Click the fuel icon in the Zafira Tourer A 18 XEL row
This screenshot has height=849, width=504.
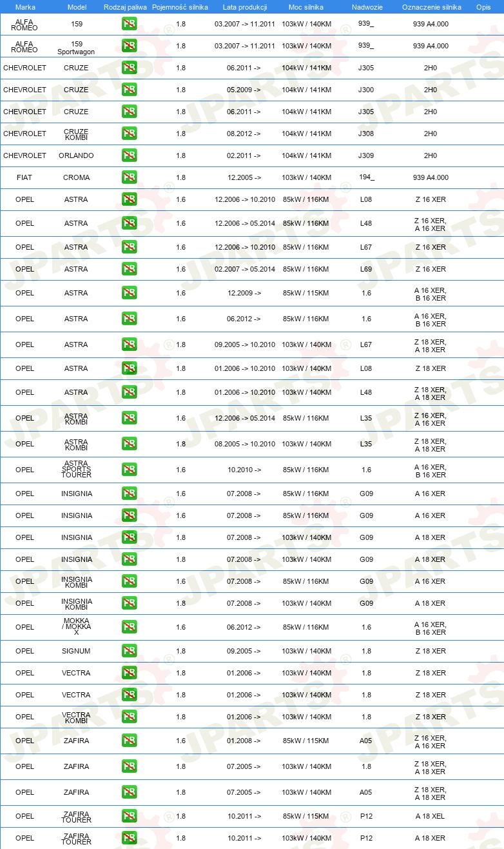129,816
